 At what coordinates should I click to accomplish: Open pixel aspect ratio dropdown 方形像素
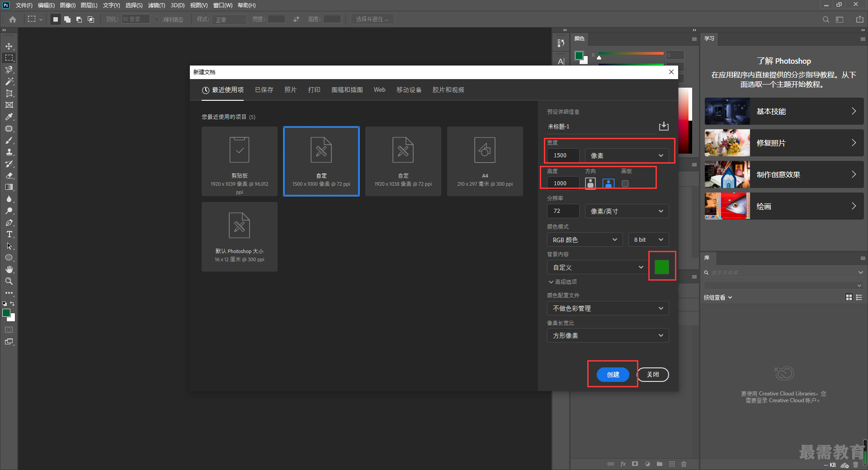pyautogui.click(x=608, y=335)
